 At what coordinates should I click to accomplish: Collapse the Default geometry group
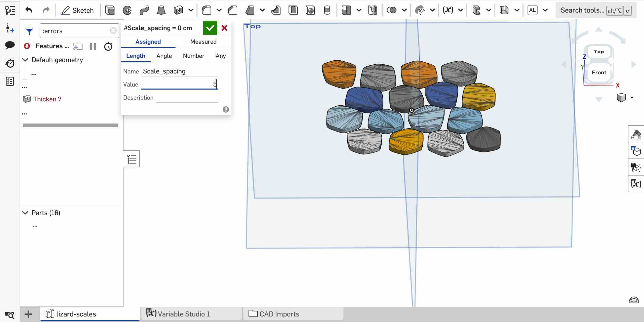(25, 60)
